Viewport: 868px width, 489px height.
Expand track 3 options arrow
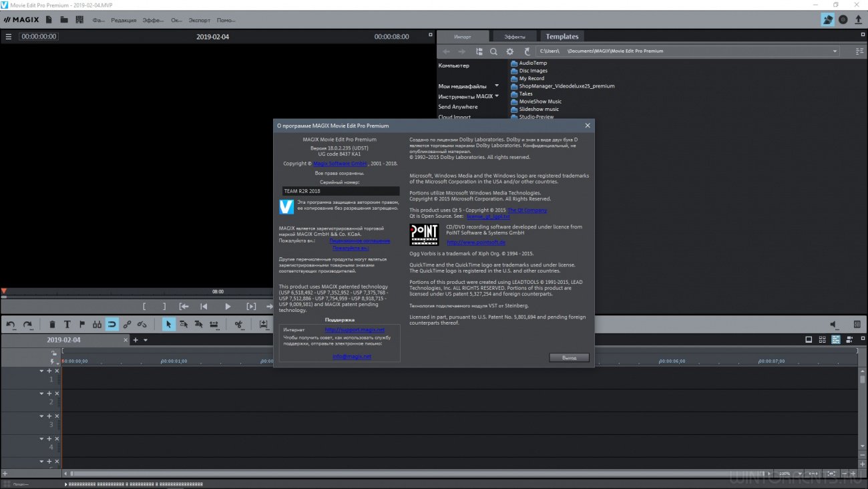[41, 416]
